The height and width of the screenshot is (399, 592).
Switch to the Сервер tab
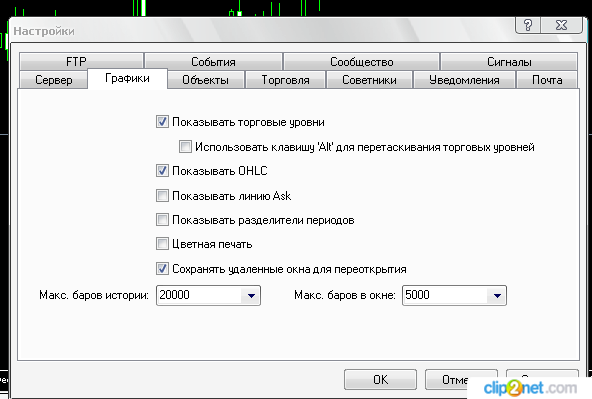(x=53, y=80)
